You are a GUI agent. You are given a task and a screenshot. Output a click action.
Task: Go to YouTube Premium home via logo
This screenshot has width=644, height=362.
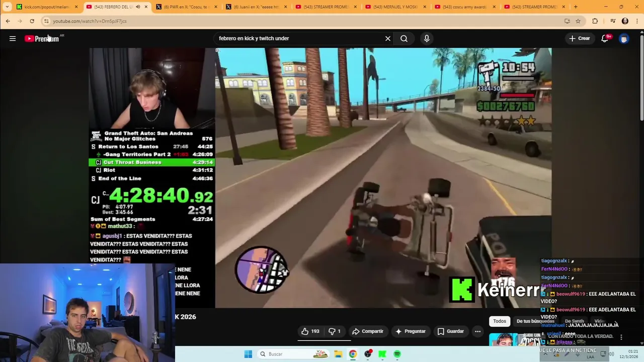click(42, 39)
